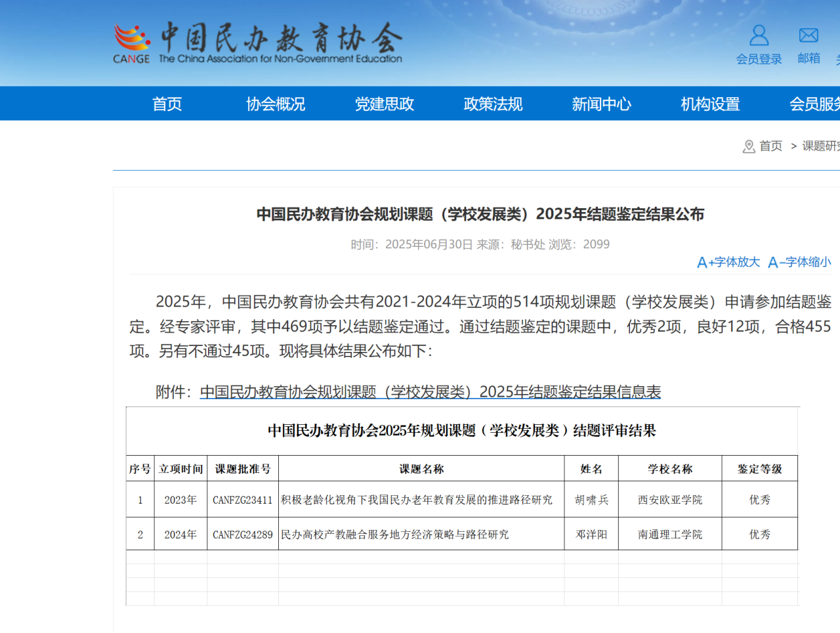The height and width of the screenshot is (633, 840).
Task: Open 协会概况 navigation menu item
Action: pos(276,104)
